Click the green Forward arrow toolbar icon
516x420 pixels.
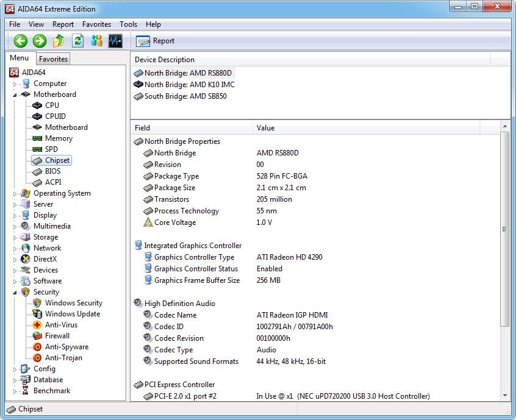point(40,41)
